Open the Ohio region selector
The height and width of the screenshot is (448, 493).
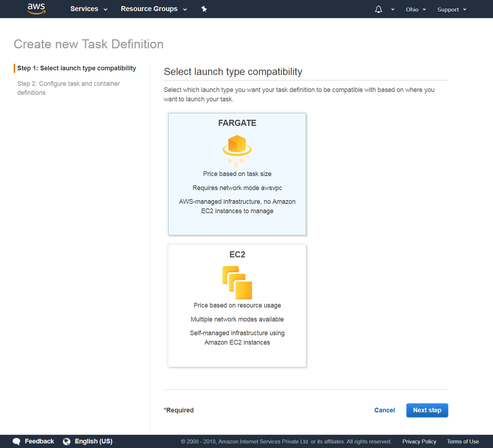coord(416,9)
